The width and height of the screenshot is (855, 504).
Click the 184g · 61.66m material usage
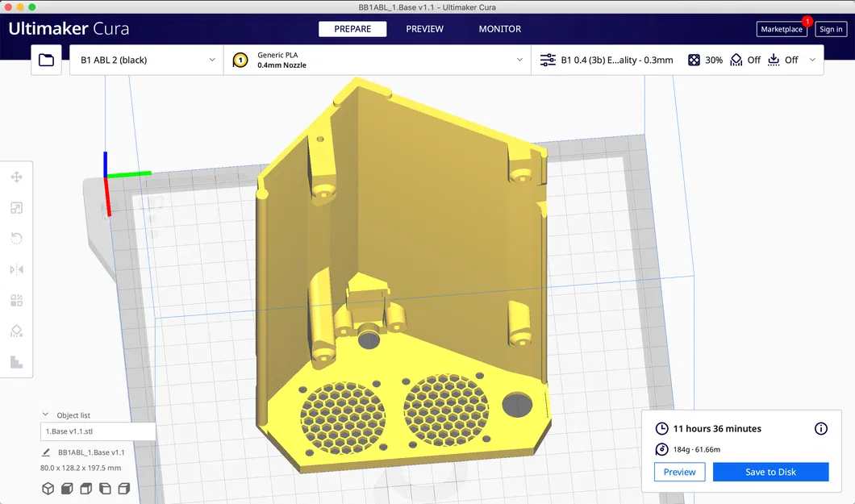coord(696,449)
